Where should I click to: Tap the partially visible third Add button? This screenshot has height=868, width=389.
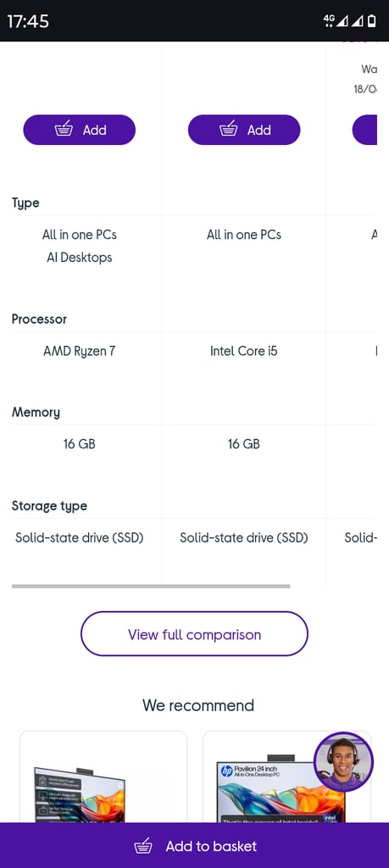point(364,130)
